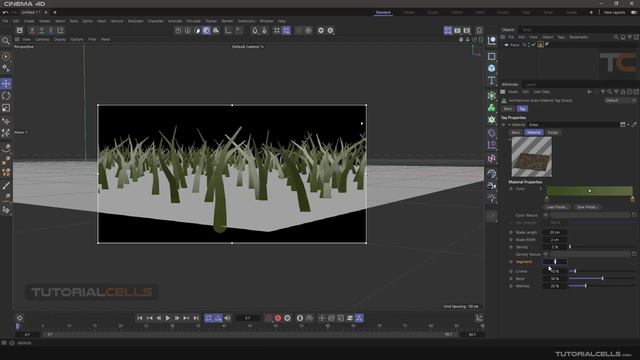The width and height of the screenshot is (640, 360).
Task: Select the Move tool in left toolbar
Action: click(x=6, y=84)
